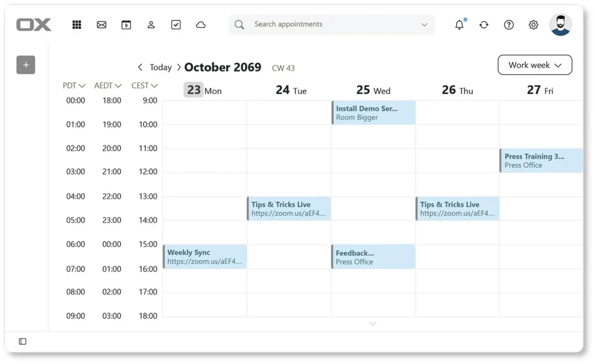The height and width of the screenshot is (364, 595).
Task: Open the Weekly Sync appointment
Action: click(x=205, y=257)
